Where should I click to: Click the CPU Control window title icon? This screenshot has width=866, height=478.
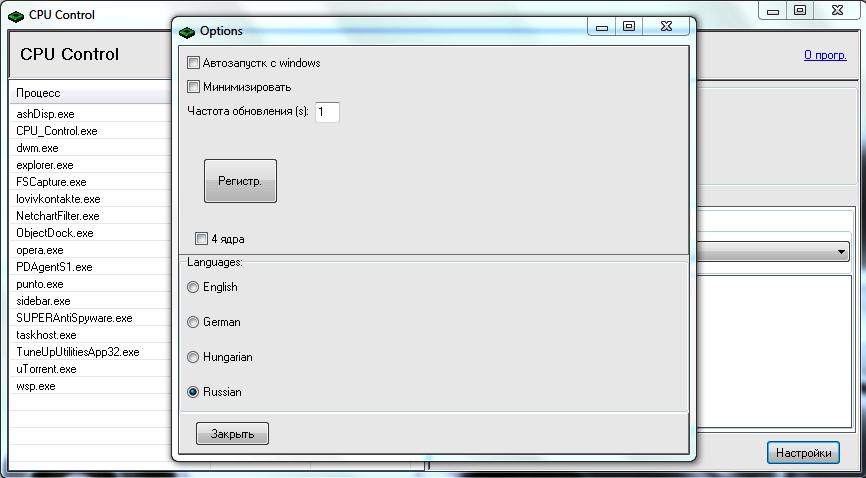click(16, 16)
